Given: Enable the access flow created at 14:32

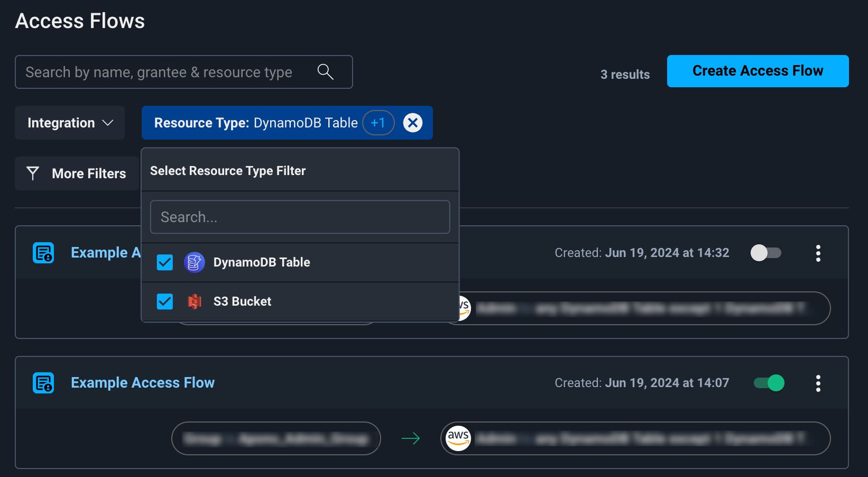Looking at the screenshot, I should 765,253.
